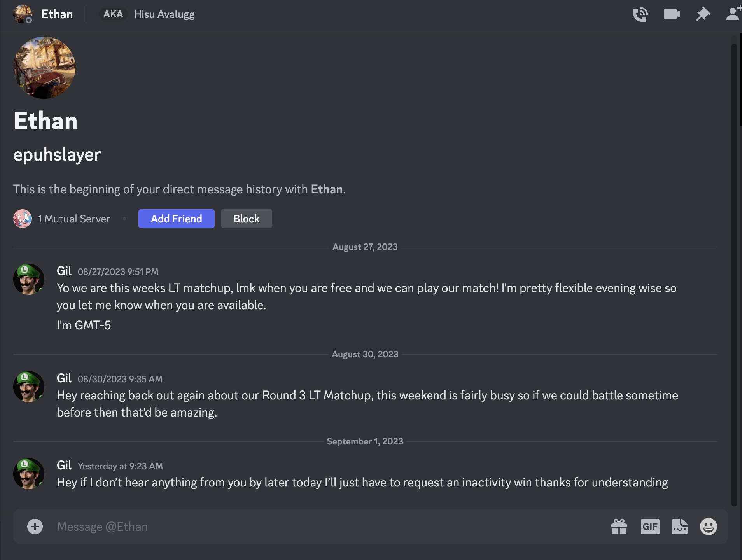Image resolution: width=742 pixels, height=560 pixels.
Task: Add friends to this DM
Action: tap(733, 14)
